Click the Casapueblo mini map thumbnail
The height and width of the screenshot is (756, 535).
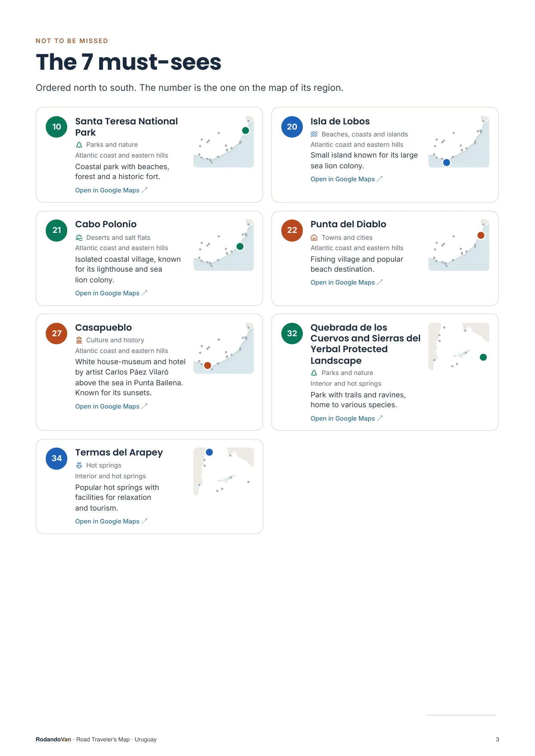pos(224,348)
